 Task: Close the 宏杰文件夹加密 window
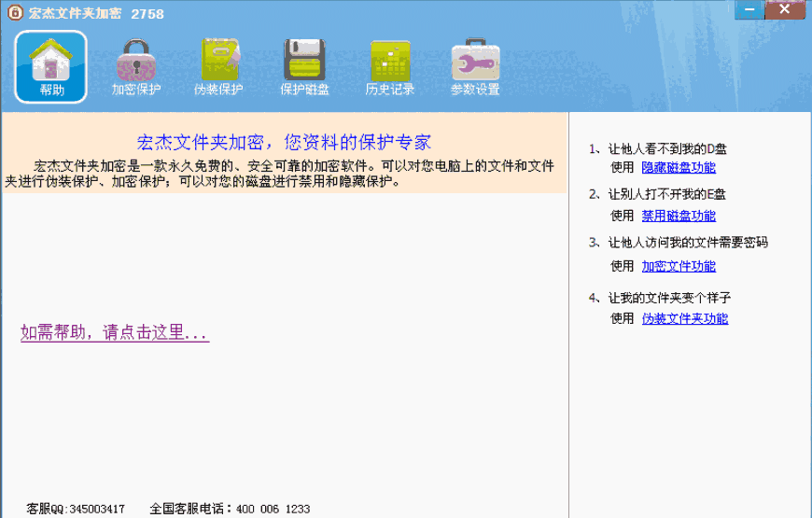point(785,9)
